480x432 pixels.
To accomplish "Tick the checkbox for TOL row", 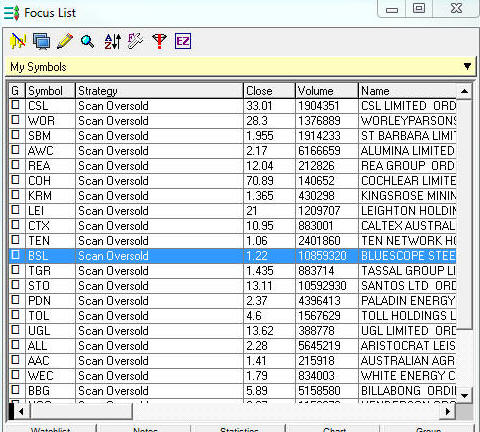I will tap(15, 315).
